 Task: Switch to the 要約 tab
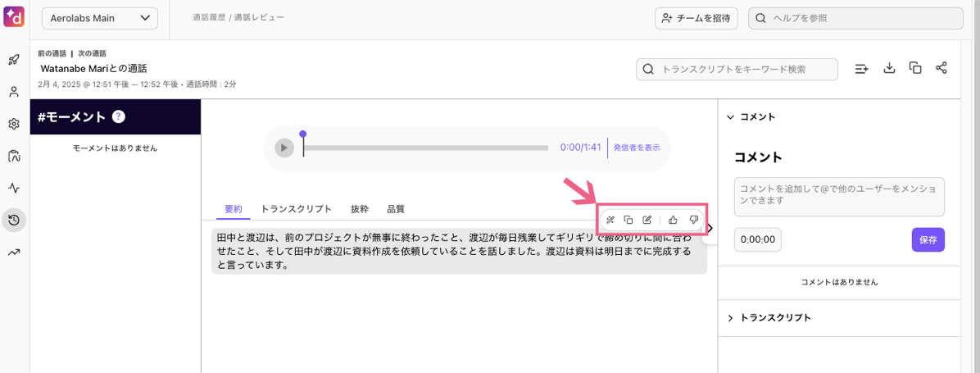(x=234, y=209)
